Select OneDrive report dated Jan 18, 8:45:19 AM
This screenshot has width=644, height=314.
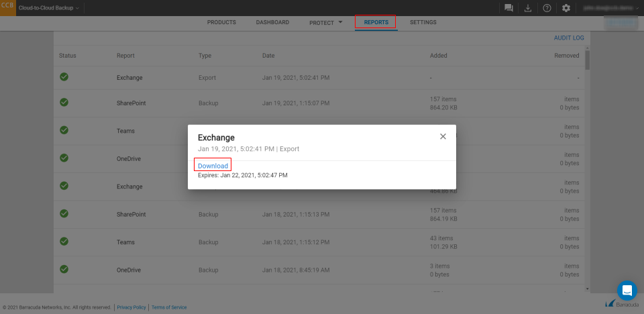pyautogui.click(x=129, y=270)
